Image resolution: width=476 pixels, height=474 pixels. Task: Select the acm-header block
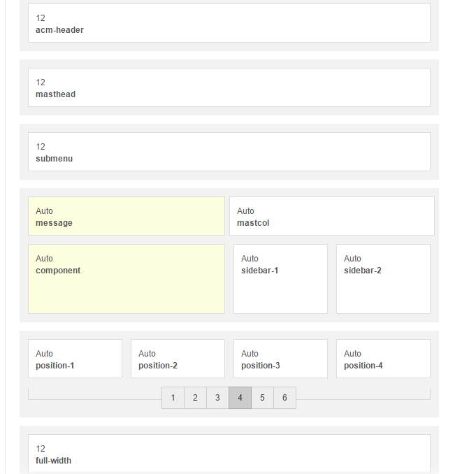[229, 23]
